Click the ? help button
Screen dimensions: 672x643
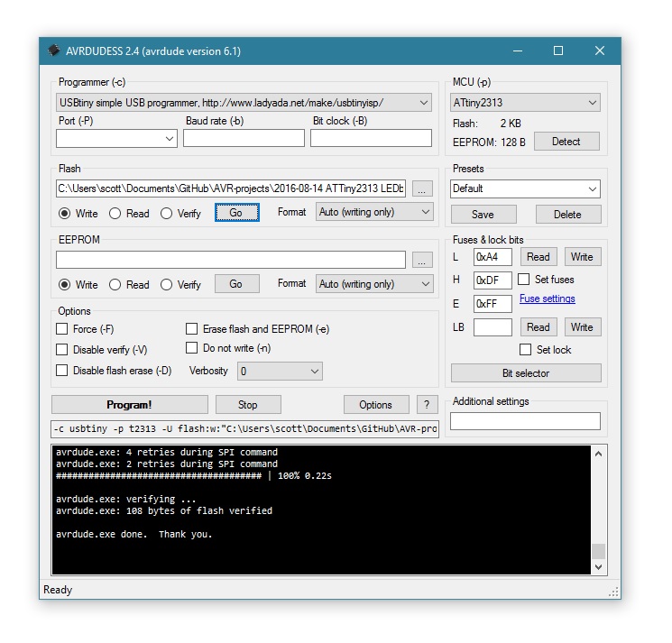click(427, 404)
